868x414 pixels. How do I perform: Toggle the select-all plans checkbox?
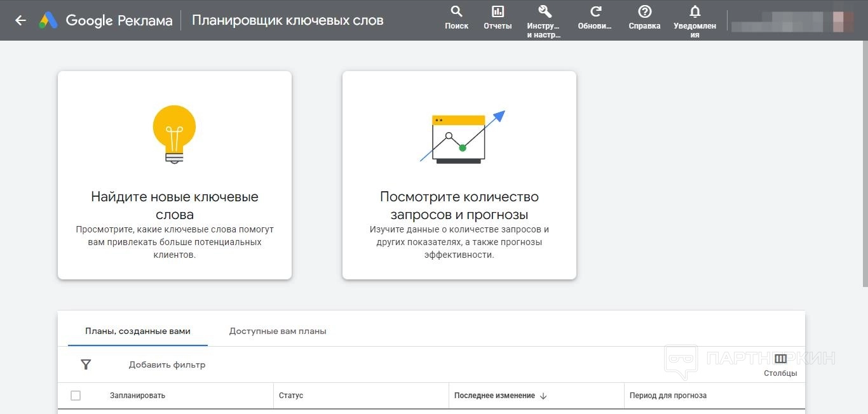pyautogui.click(x=76, y=396)
